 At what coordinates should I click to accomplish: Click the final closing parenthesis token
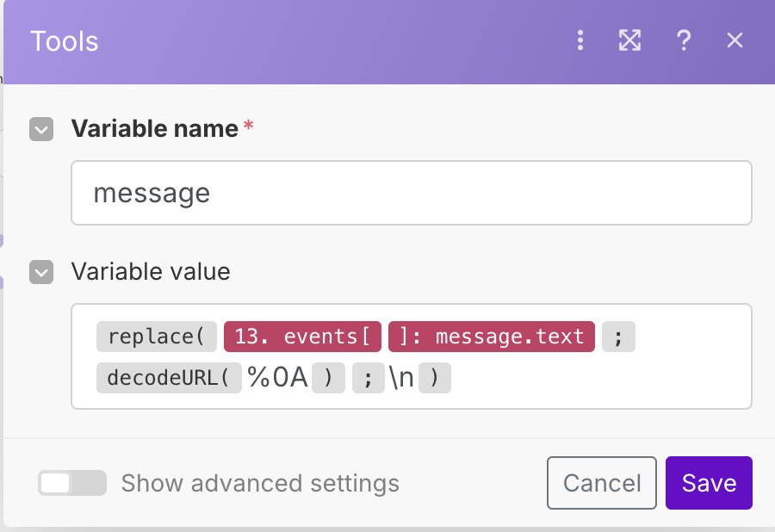[x=435, y=378]
